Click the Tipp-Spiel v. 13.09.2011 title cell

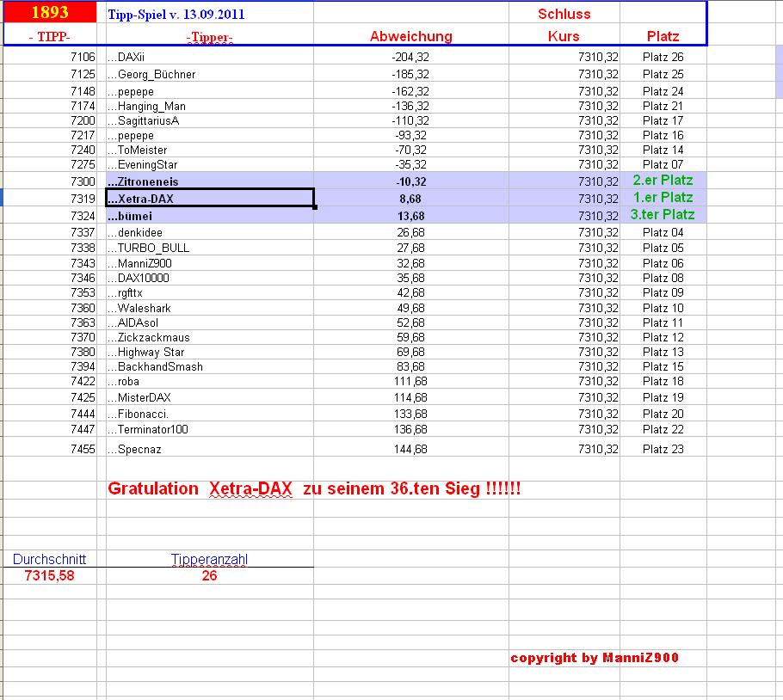coord(175,14)
